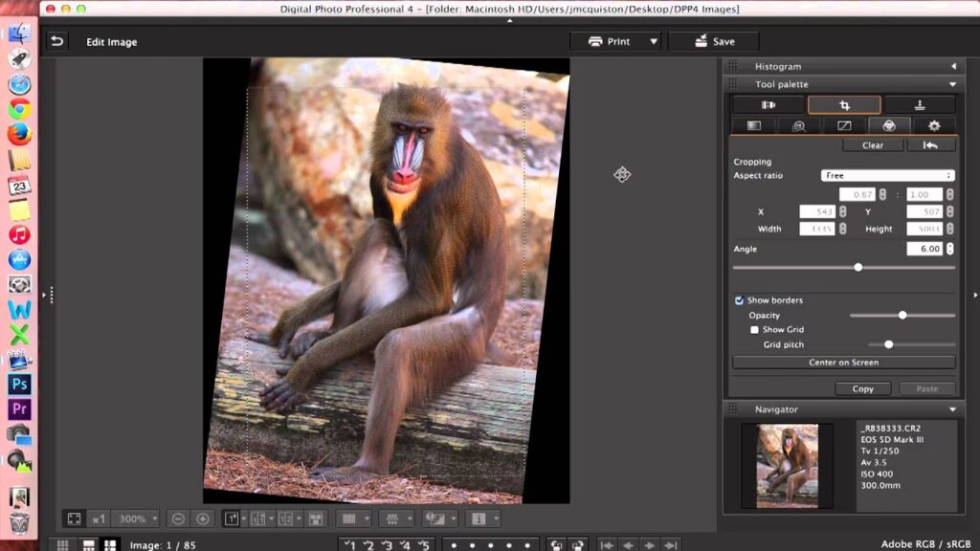
Task: Click the Save button
Action: (713, 41)
